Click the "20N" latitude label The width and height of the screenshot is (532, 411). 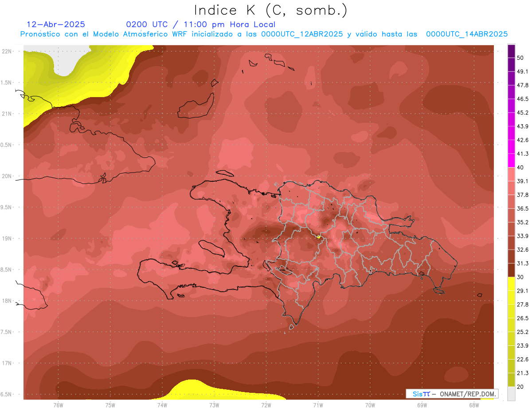7,176
